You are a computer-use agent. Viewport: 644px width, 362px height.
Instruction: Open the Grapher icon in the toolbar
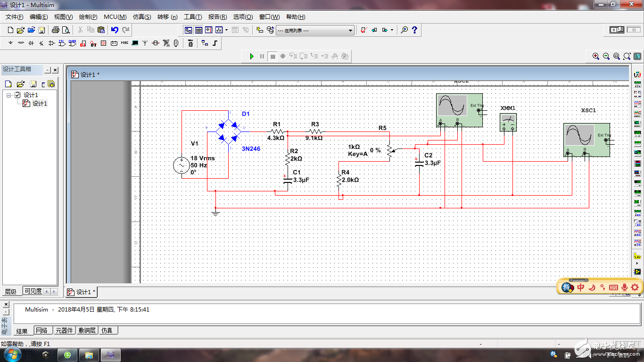coord(219,30)
